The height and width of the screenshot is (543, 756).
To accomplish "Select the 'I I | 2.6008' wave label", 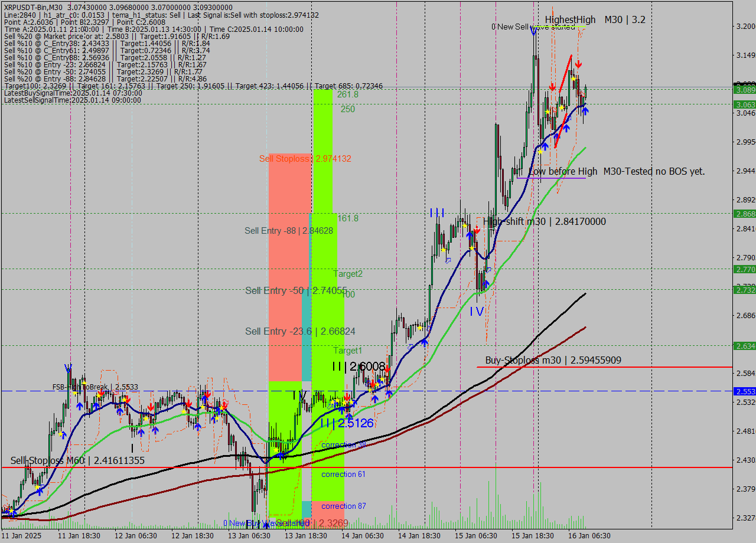I will pos(359,367).
